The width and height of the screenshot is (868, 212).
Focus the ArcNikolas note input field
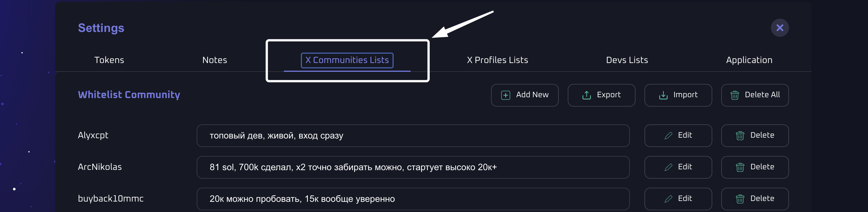coord(413,167)
